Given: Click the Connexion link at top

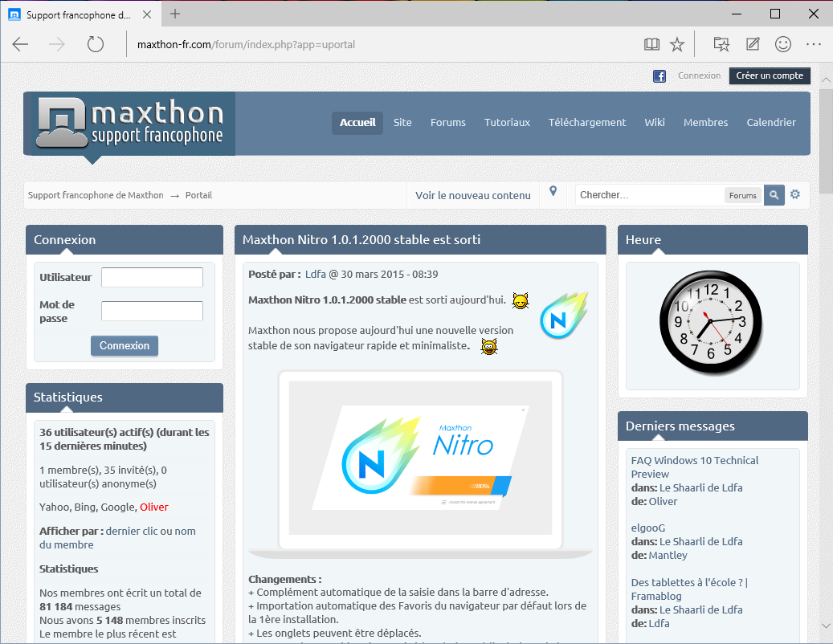Looking at the screenshot, I should [x=699, y=76].
